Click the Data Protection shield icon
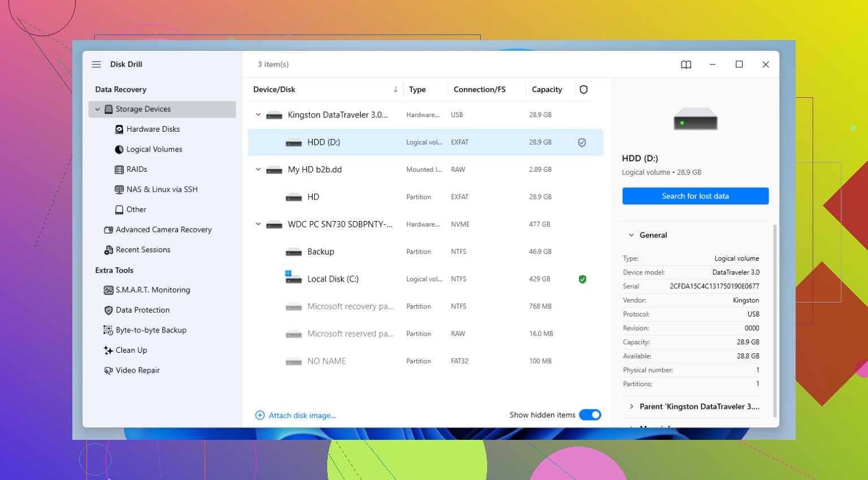The image size is (868, 480). pyautogui.click(x=108, y=310)
